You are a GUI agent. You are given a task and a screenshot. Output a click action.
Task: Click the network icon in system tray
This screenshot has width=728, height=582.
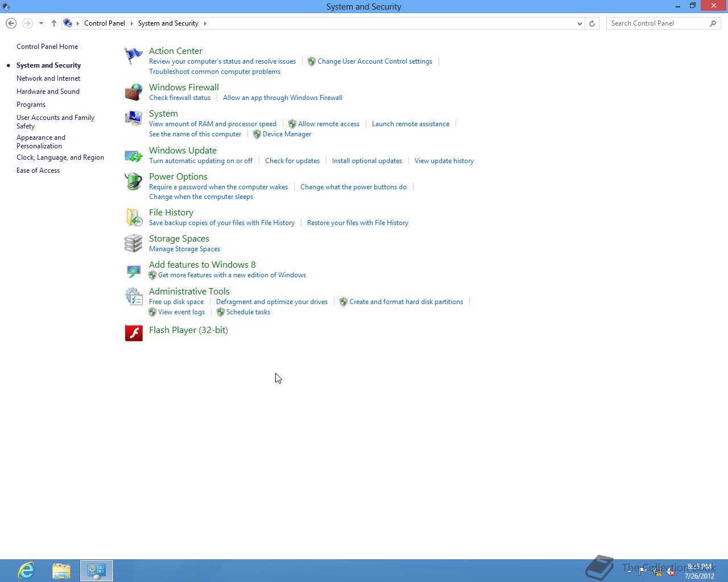coord(657,572)
